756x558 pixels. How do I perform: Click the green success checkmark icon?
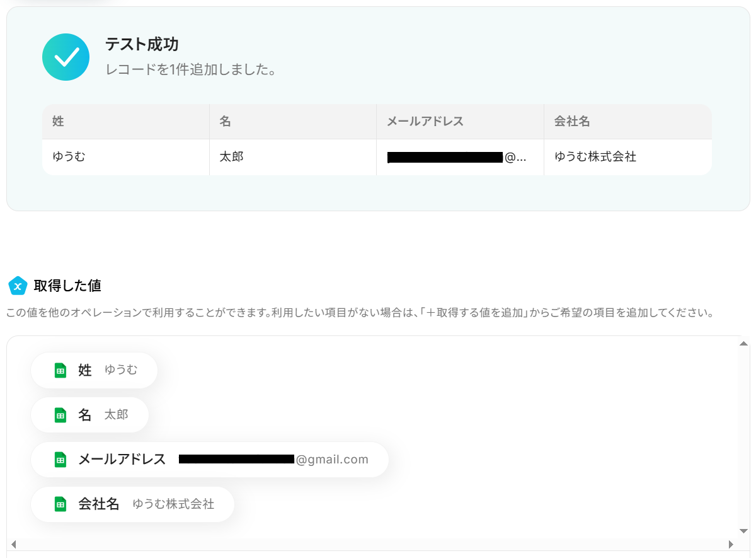(x=66, y=57)
